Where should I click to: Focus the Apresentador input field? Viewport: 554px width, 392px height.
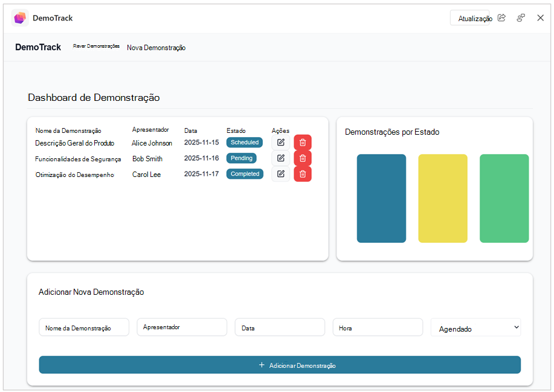pyautogui.click(x=182, y=327)
